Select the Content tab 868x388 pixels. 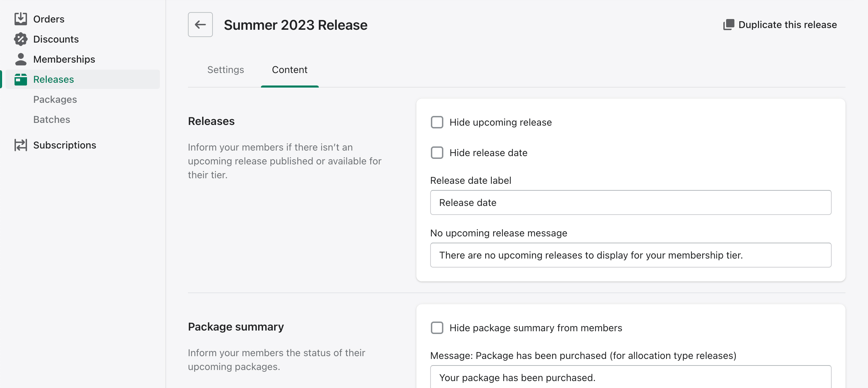click(289, 70)
